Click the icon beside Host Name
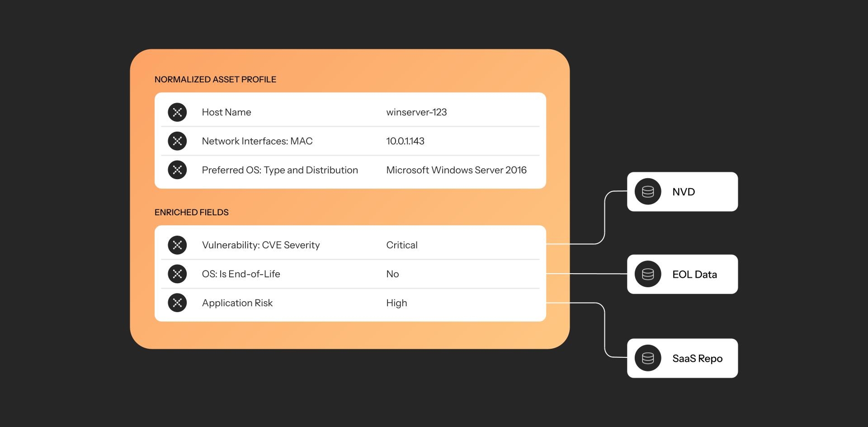 pyautogui.click(x=177, y=112)
